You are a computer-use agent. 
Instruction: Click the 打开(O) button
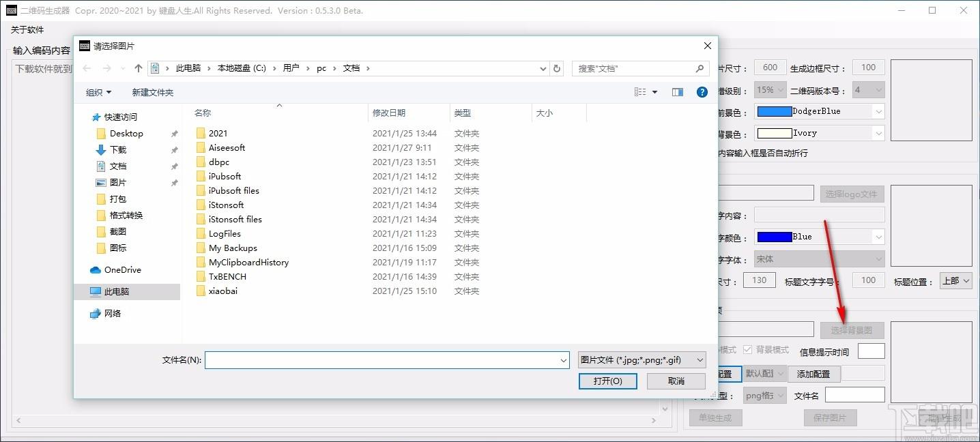point(608,381)
